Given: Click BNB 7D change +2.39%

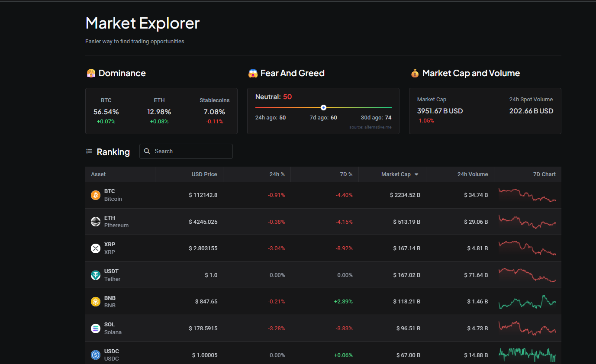Looking at the screenshot, I should coord(343,302).
